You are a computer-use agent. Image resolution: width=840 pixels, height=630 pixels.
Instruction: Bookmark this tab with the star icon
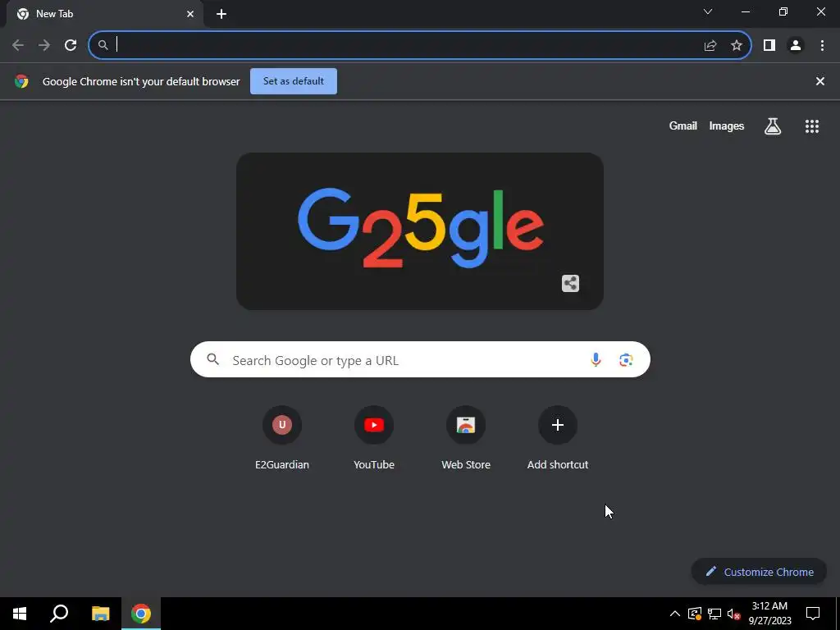[x=737, y=46]
